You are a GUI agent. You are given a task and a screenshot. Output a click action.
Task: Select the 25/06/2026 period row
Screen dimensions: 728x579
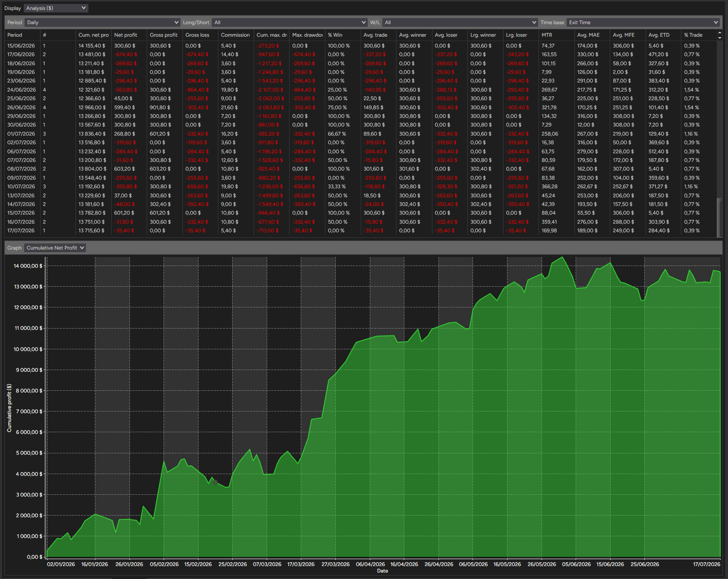tap(361, 98)
